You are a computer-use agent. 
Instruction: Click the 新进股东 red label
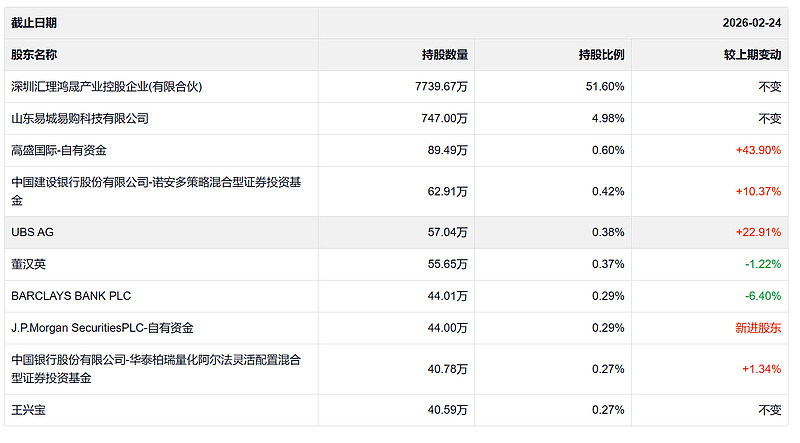point(757,328)
